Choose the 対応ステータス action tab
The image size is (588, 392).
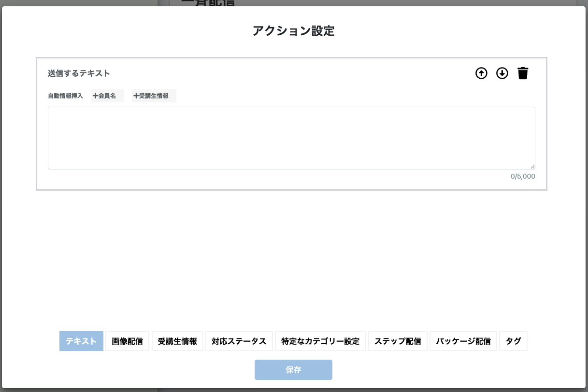click(239, 341)
